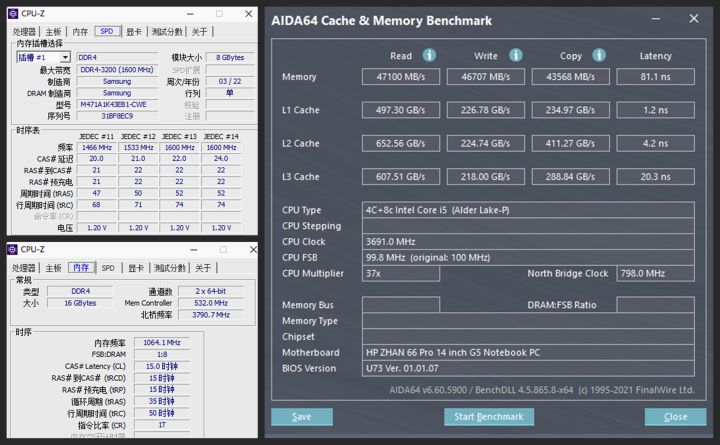Close AIDA64 using the title bar X
The height and width of the screenshot is (445, 720).
(694, 19)
